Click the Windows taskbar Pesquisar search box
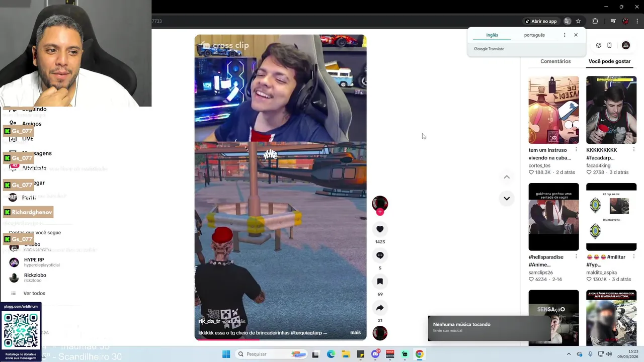The image size is (644, 362). [271, 354]
